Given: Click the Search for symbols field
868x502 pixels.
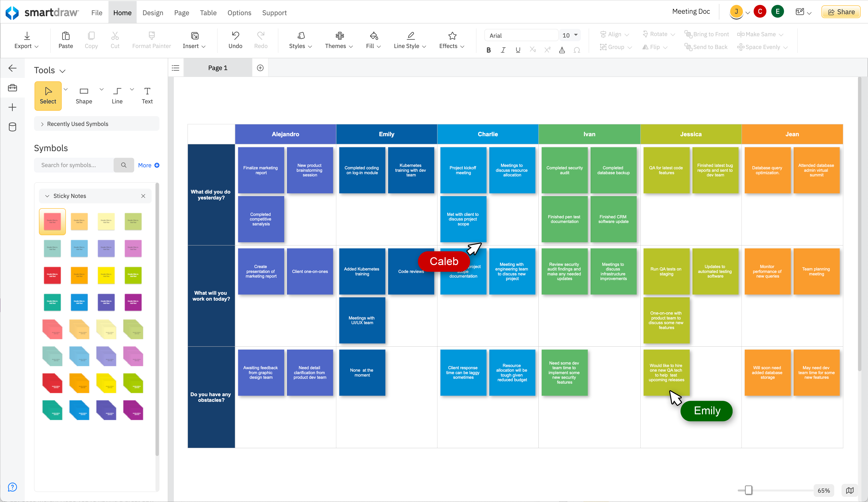Looking at the screenshot, I should (74, 165).
